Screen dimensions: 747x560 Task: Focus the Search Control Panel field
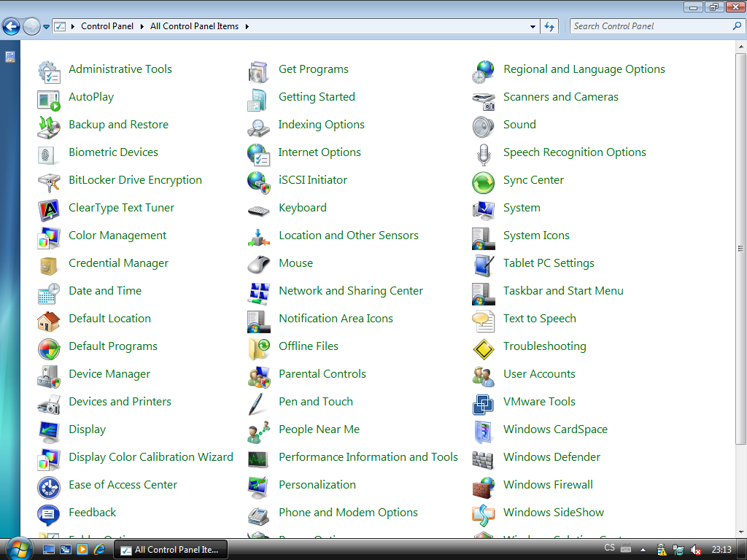coord(657,26)
